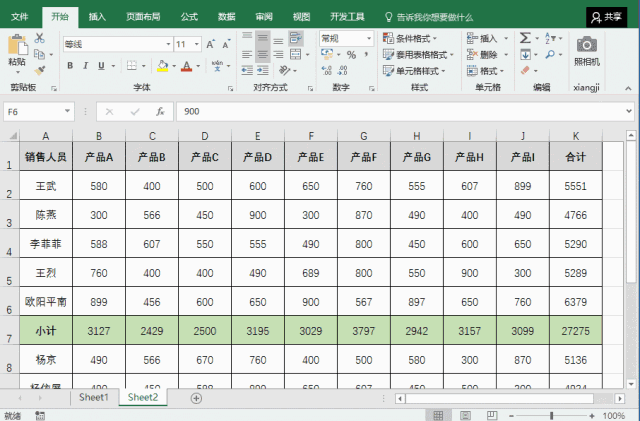Toggle italic formatting
Image resolution: width=640 pixels, height=421 pixels.
pos(88,66)
